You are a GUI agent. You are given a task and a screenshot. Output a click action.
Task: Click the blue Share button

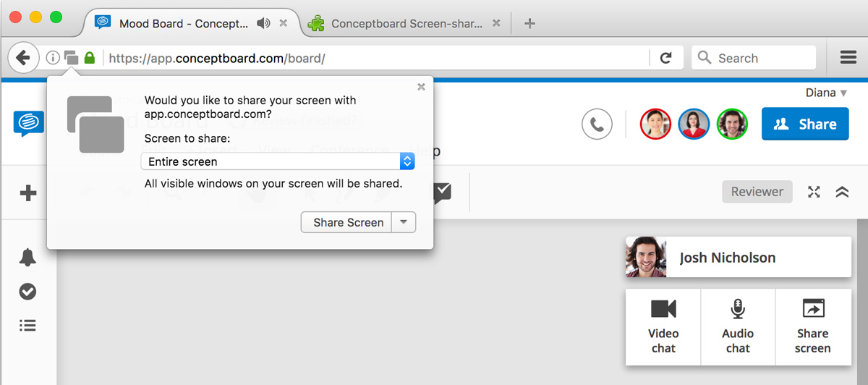pos(805,124)
